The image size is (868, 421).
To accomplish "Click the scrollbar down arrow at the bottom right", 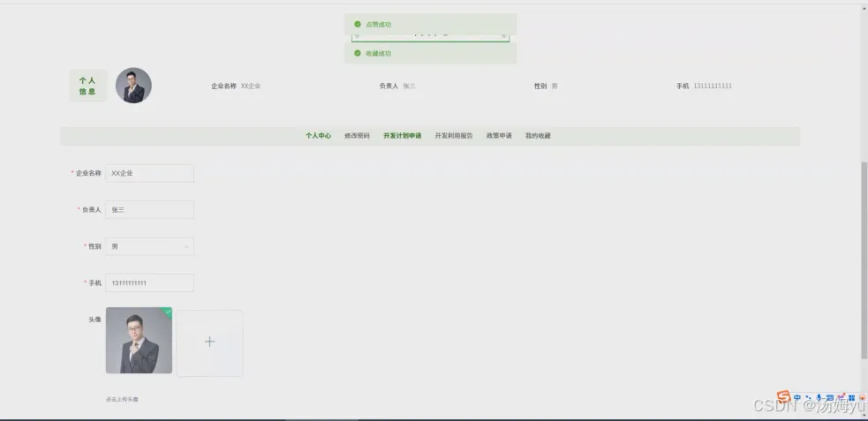I will 864,416.
